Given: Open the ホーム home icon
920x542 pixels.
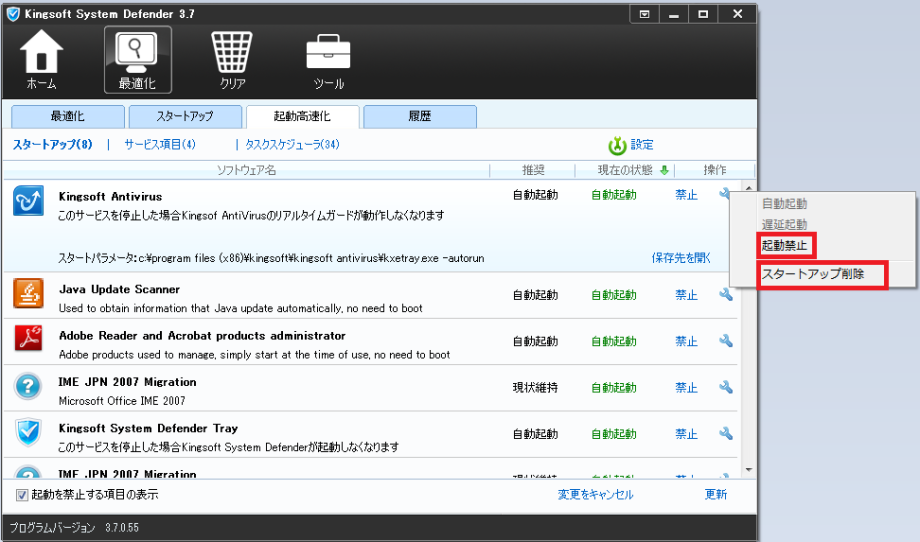Looking at the screenshot, I should pyautogui.click(x=41, y=58).
